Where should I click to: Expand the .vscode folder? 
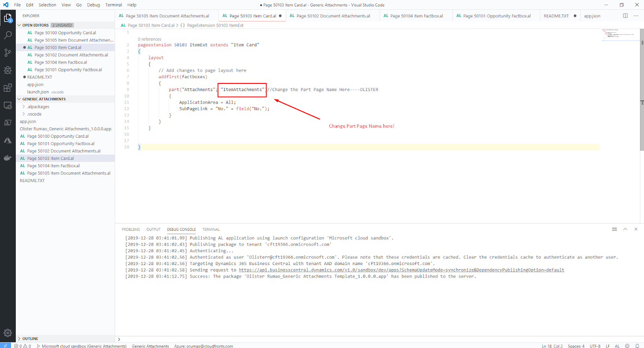pos(24,114)
